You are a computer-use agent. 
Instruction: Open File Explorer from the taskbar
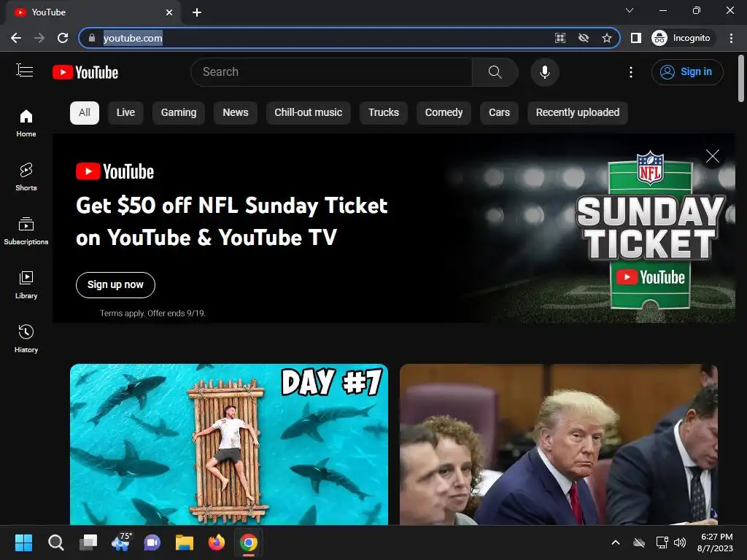[x=185, y=542]
